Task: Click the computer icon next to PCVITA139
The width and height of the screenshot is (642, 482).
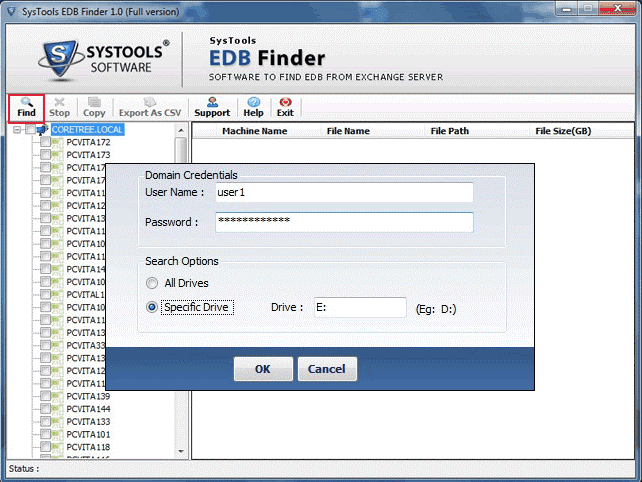Action: coord(58,396)
